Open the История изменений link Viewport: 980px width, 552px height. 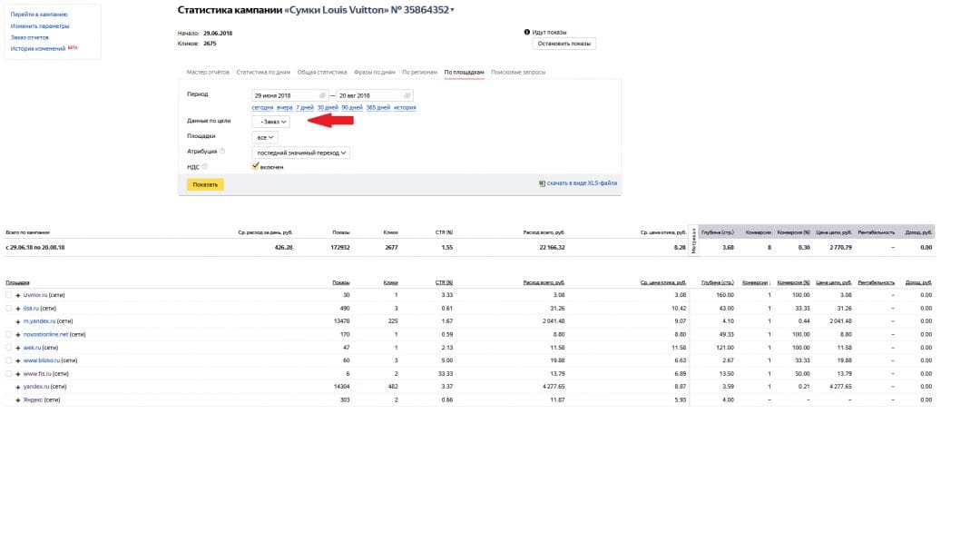click(x=37, y=49)
